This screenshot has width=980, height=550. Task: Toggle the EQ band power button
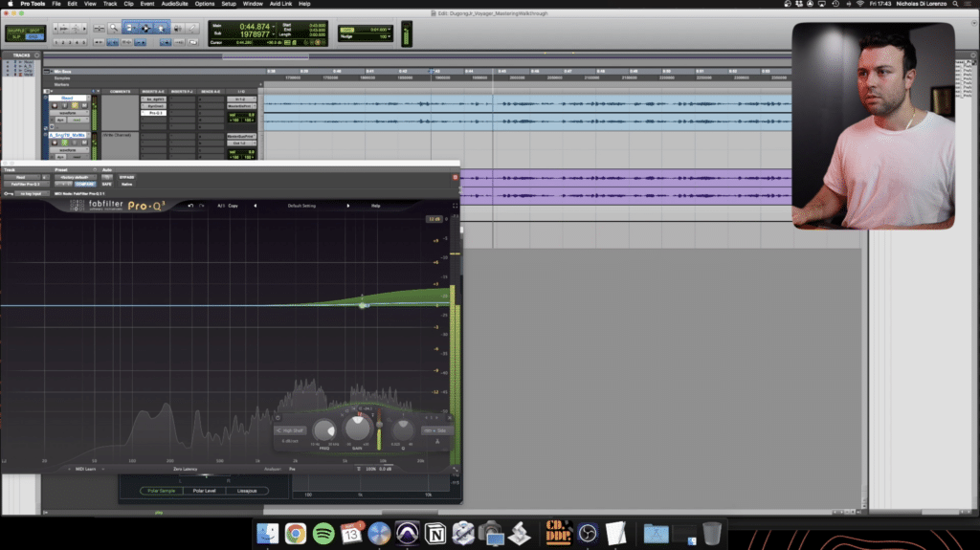278,418
